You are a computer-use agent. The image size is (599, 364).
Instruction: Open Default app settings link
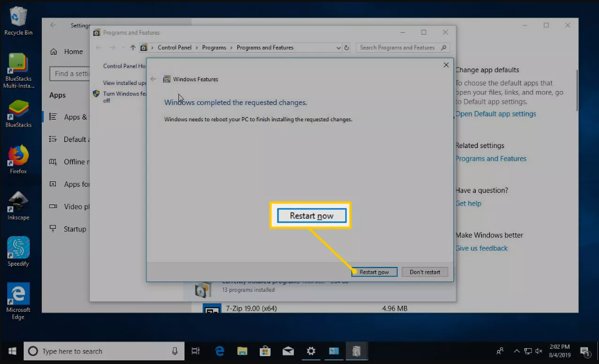coord(496,114)
